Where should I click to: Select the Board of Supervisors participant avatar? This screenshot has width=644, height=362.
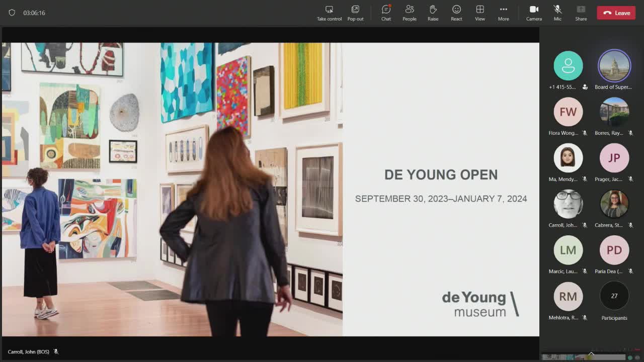614,65
